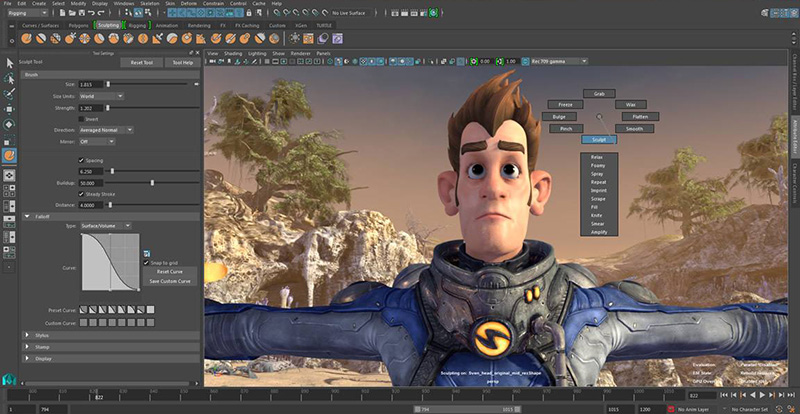Click the brush Size slider handle
Image resolution: width=800 pixels, height=414 pixels.
[x=108, y=84]
